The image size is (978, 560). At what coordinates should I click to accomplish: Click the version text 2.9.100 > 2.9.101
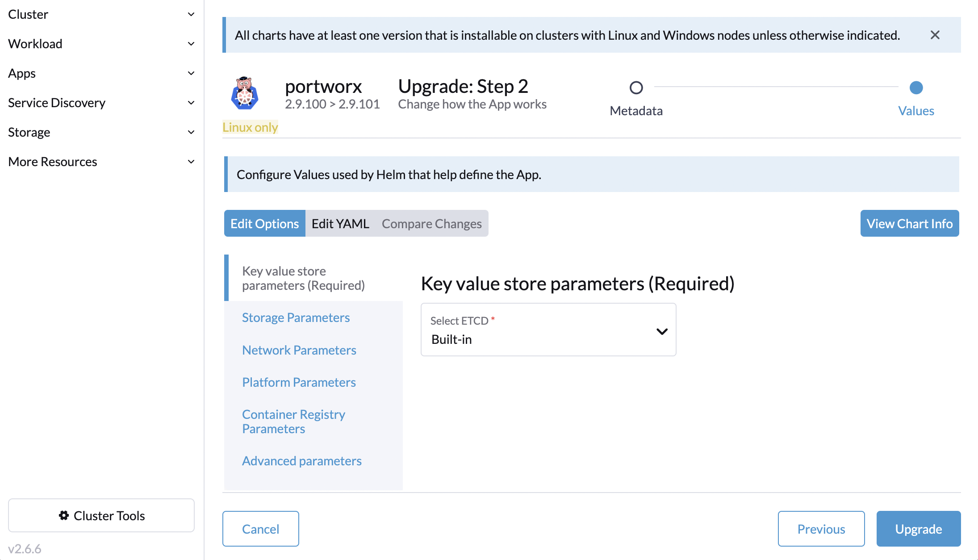pyautogui.click(x=332, y=104)
